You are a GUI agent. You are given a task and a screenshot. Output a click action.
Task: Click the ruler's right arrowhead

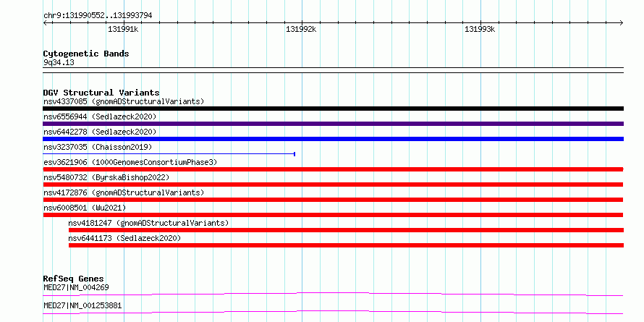tap(621, 23)
